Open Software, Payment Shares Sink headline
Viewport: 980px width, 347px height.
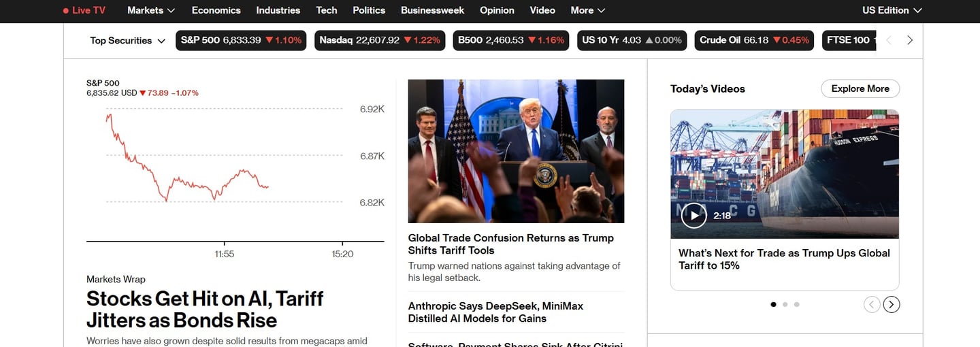[x=515, y=344]
